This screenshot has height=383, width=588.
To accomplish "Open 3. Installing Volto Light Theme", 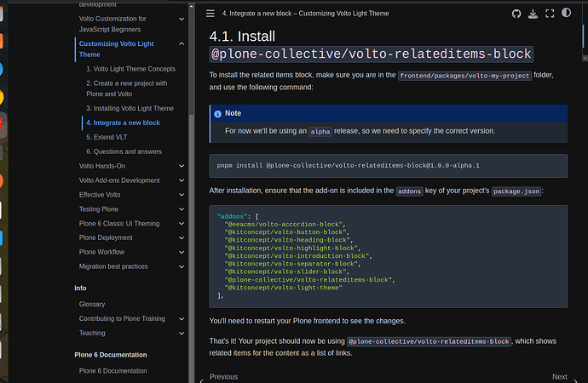I will click(x=130, y=108).
